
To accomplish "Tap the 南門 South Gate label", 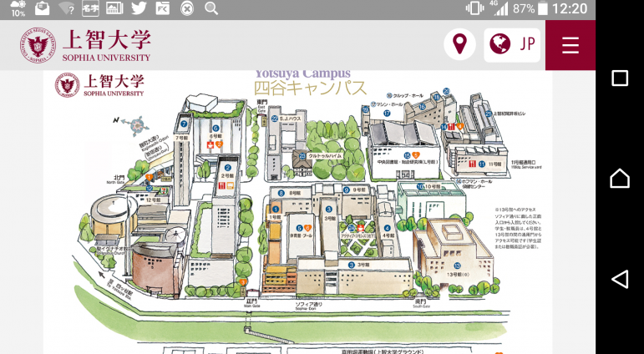I will (422, 304).
